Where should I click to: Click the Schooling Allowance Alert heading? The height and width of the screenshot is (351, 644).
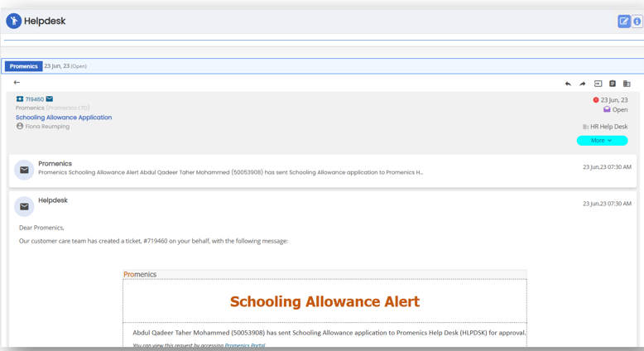coord(324,301)
